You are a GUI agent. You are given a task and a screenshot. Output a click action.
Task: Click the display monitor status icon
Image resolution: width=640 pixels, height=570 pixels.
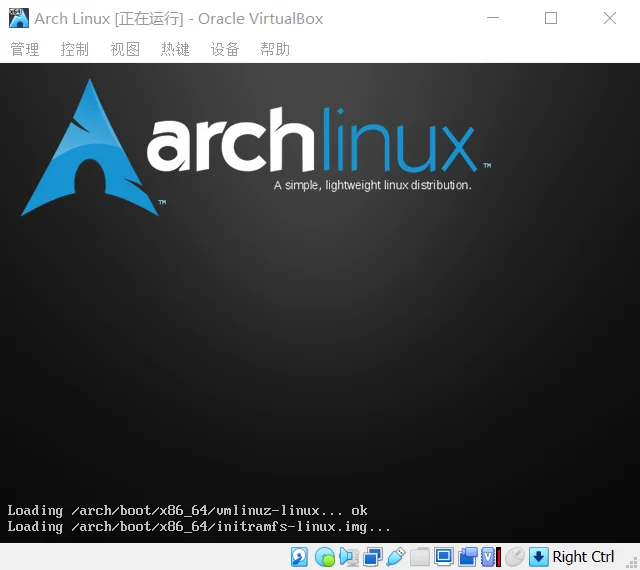point(443,557)
